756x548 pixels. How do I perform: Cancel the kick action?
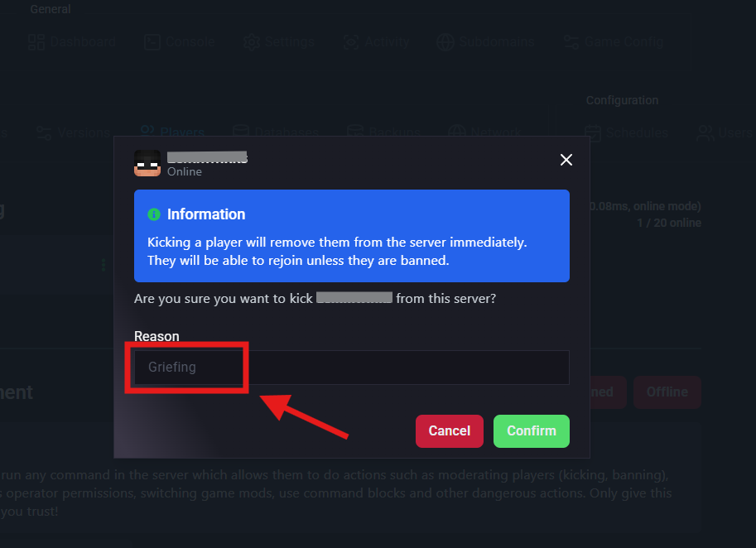coord(450,431)
